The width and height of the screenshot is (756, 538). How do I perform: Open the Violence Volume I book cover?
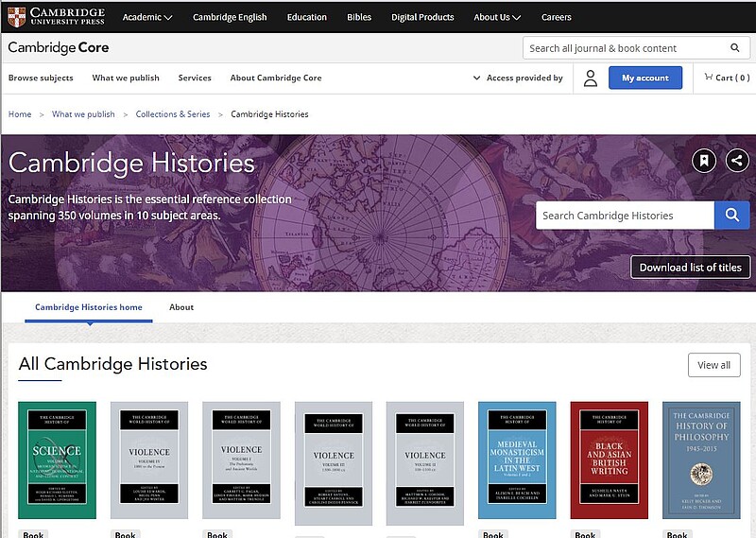pos(241,460)
